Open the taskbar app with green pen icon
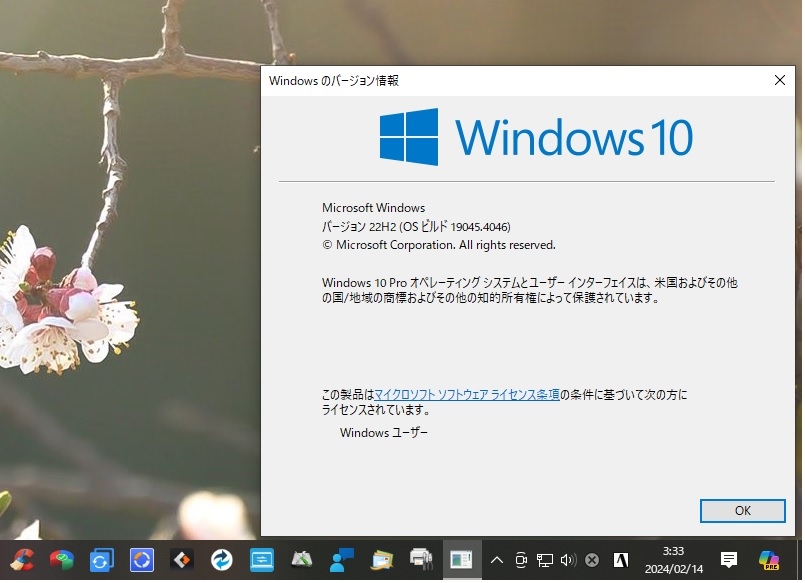The height and width of the screenshot is (583, 805). pos(302,561)
